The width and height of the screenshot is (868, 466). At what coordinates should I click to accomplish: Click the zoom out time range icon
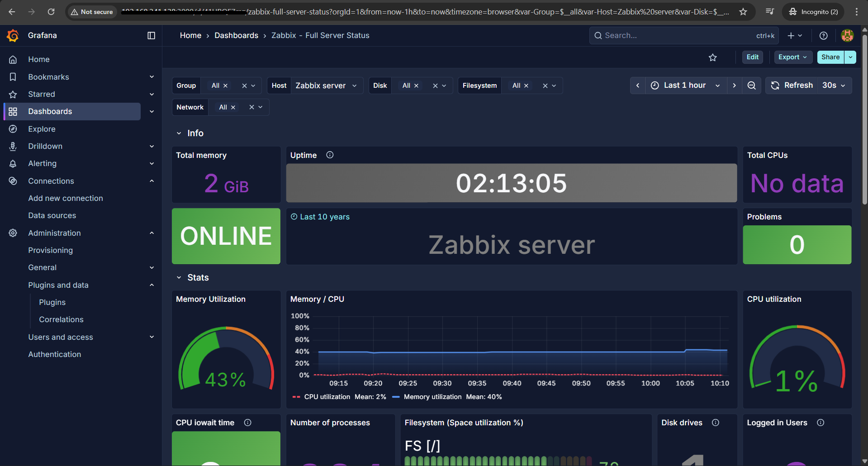[751, 86]
